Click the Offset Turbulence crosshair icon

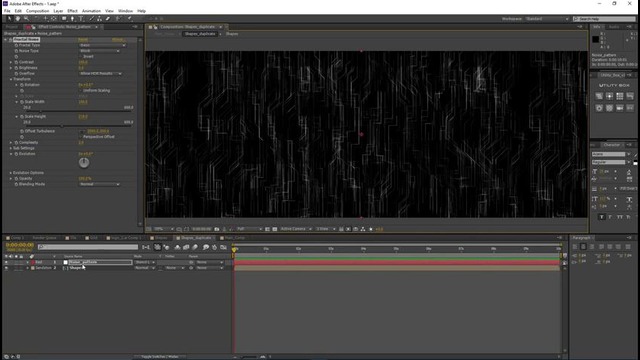[82, 131]
